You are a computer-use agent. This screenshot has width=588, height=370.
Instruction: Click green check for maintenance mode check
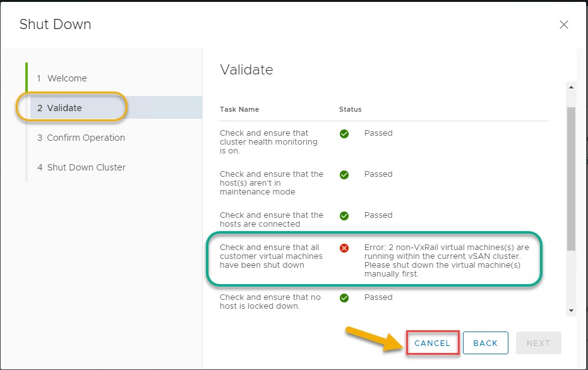pos(344,175)
